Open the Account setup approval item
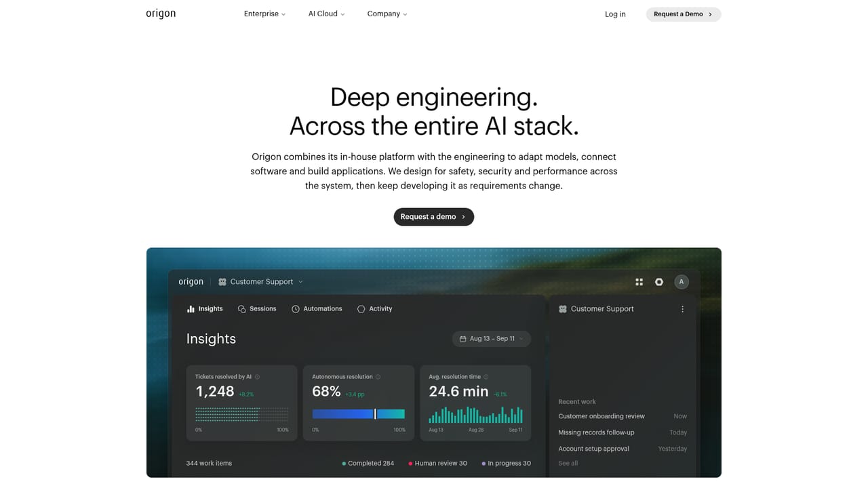Screen dimensions: 868x488 pyautogui.click(x=623, y=449)
